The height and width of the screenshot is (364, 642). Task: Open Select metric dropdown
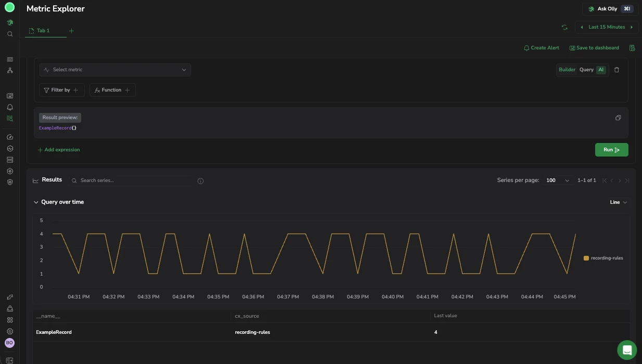115,70
